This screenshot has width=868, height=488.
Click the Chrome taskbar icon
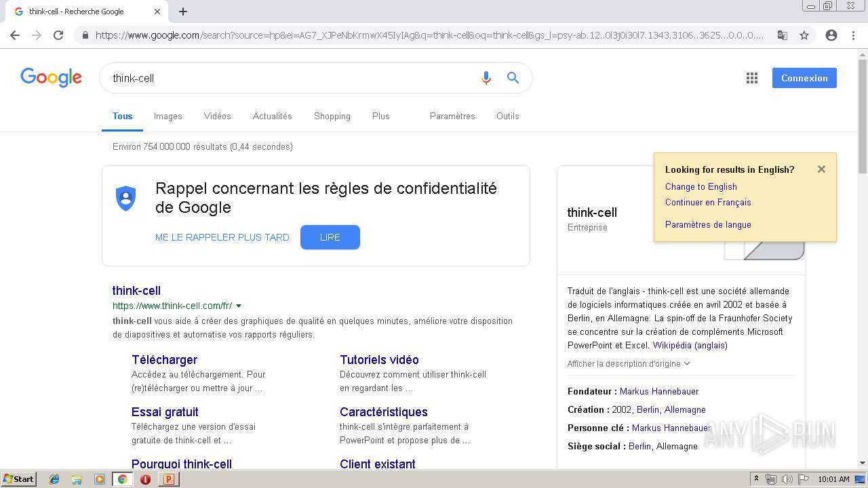(x=122, y=479)
